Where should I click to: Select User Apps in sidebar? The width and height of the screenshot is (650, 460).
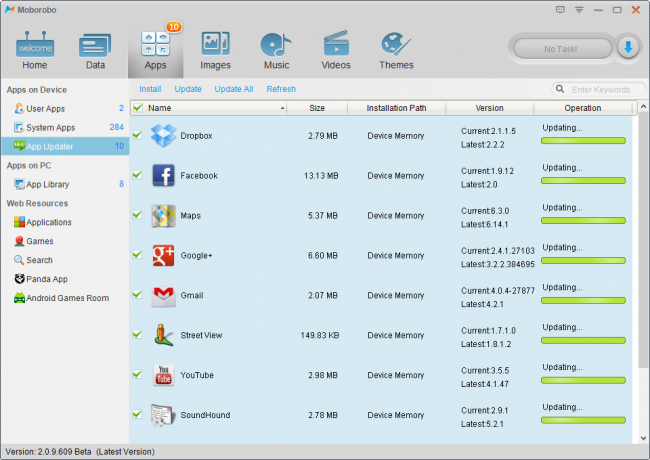[x=65, y=109]
